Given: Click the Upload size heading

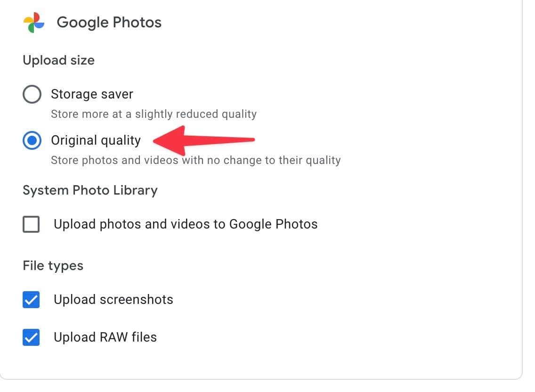Looking at the screenshot, I should pyautogui.click(x=58, y=60).
